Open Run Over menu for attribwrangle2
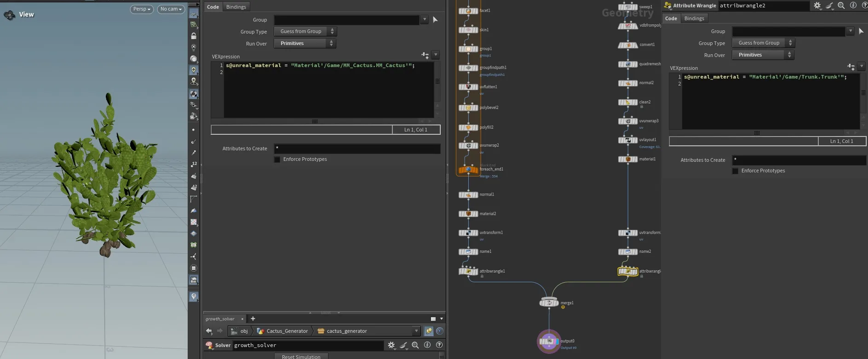Viewport: 868px width, 359px height. point(763,55)
